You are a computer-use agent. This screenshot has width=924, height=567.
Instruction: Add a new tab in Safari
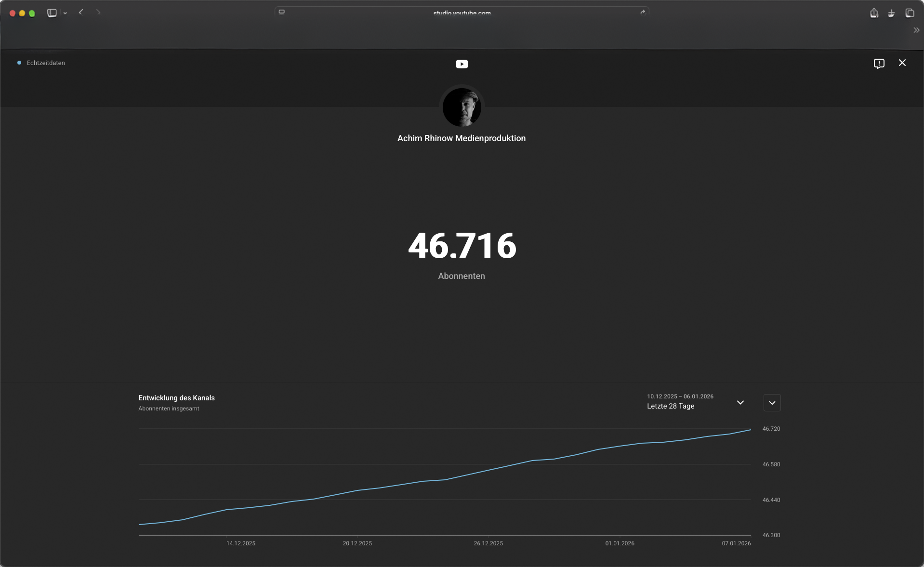tap(891, 13)
